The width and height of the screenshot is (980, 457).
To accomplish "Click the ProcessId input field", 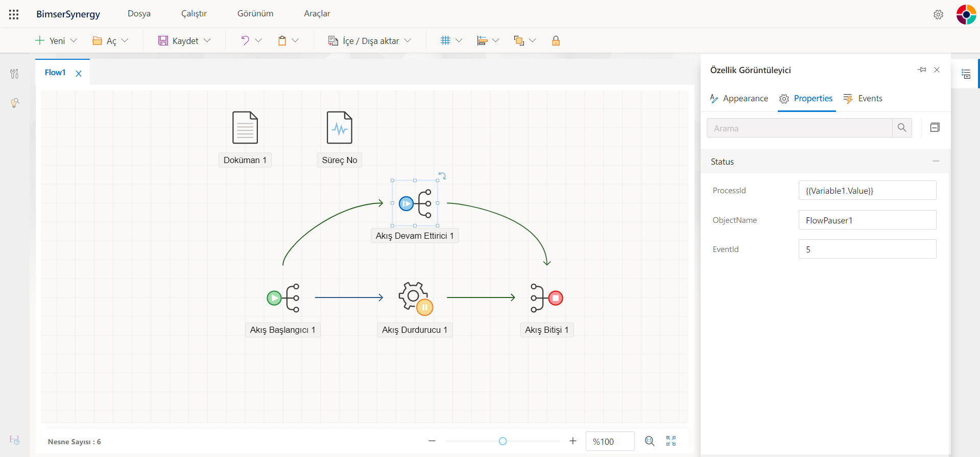I will click(867, 191).
